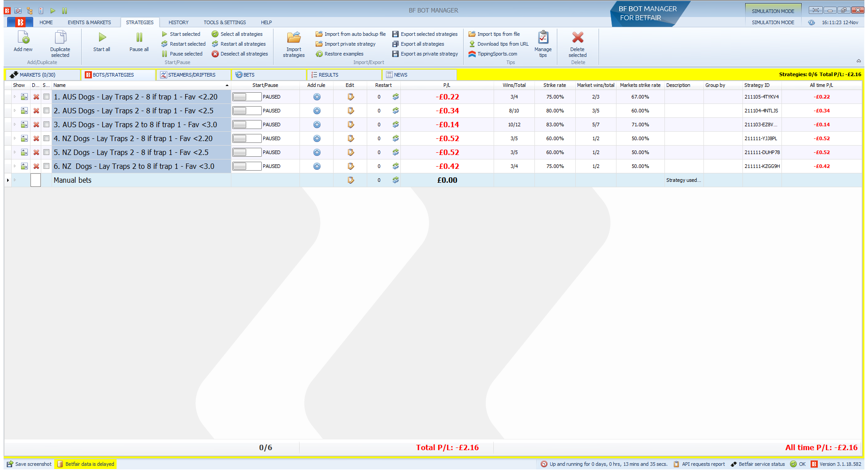The image size is (868, 473).
Task: Click Export all strategies
Action: coord(418,44)
